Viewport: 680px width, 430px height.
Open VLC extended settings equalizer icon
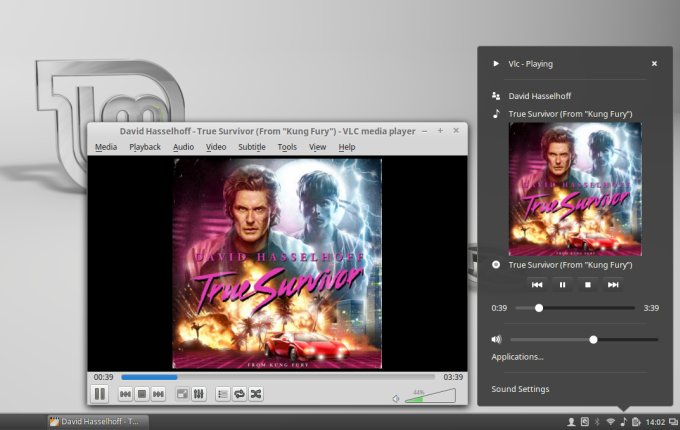[x=199, y=394]
